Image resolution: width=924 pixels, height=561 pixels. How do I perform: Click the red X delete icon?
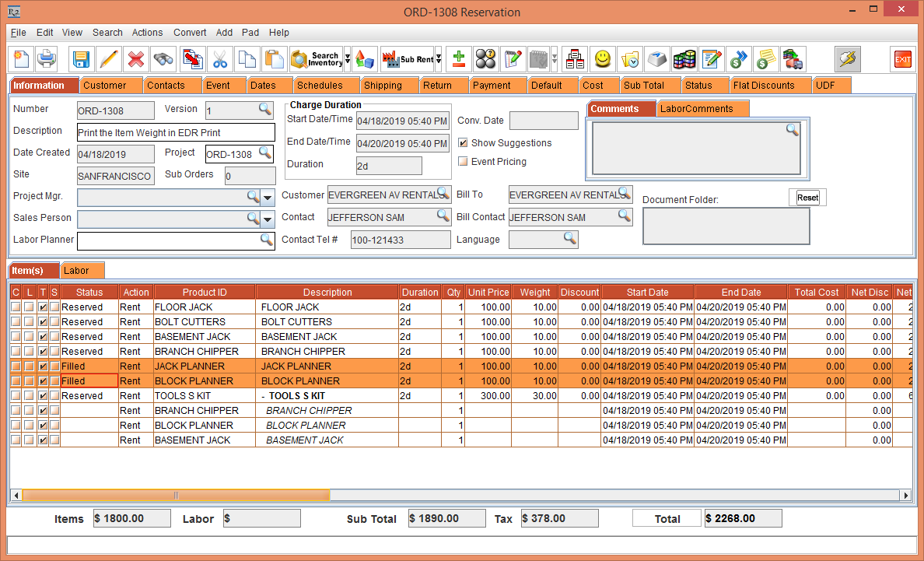tap(136, 59)
